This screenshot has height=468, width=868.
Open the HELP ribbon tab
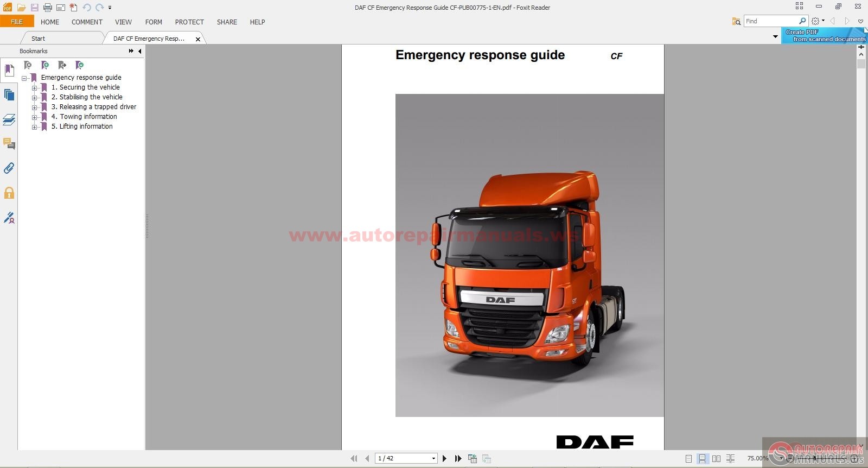coord(257,22)
